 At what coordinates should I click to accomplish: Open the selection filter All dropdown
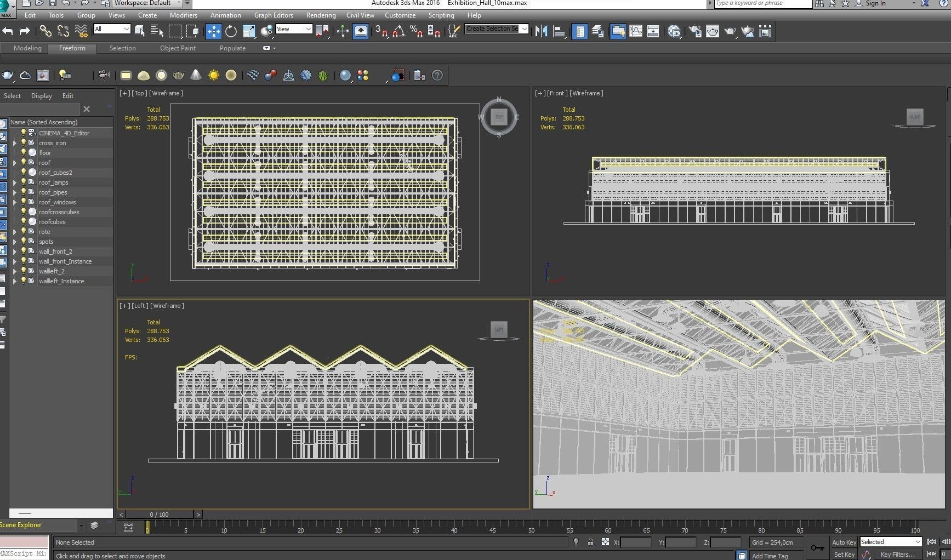tap(112, 29)
